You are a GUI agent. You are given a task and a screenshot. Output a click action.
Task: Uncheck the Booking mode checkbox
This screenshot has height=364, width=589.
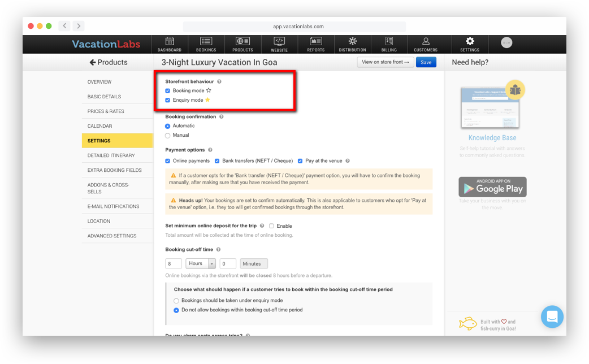[168, 91]
